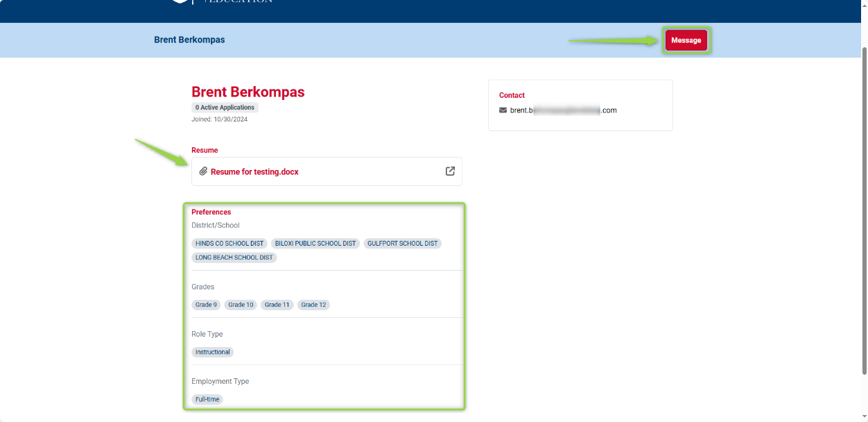
Task: Click the 0 Active Applications badge
Action: 224,107
